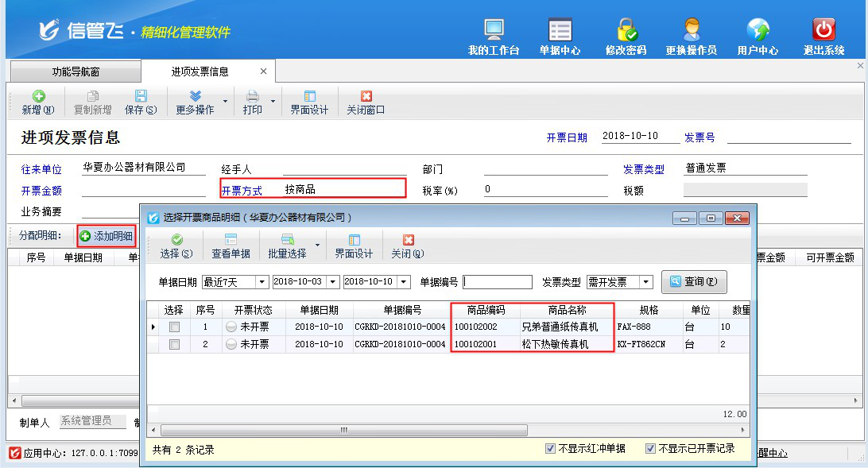Screen dimensions: 868x468
Task: Click 更换操作员 user icon
Action: (x=691, y=32)
